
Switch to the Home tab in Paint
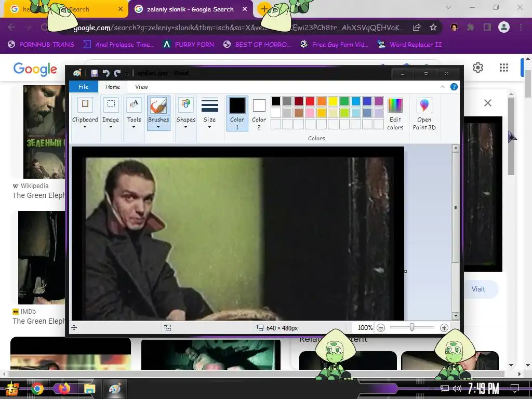tap(113, 87)
